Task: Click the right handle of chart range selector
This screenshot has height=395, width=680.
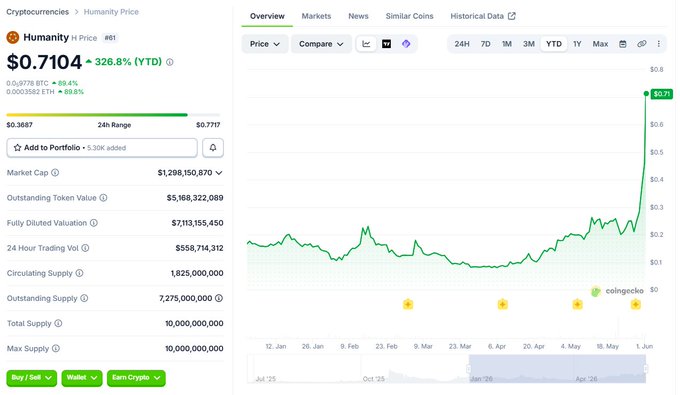Action: (646, 369)
